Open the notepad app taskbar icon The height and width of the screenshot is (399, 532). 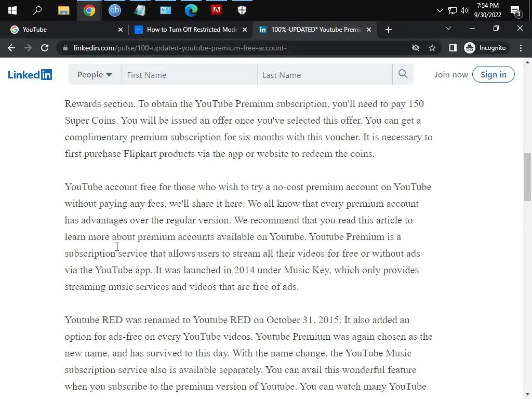point(140,10)
